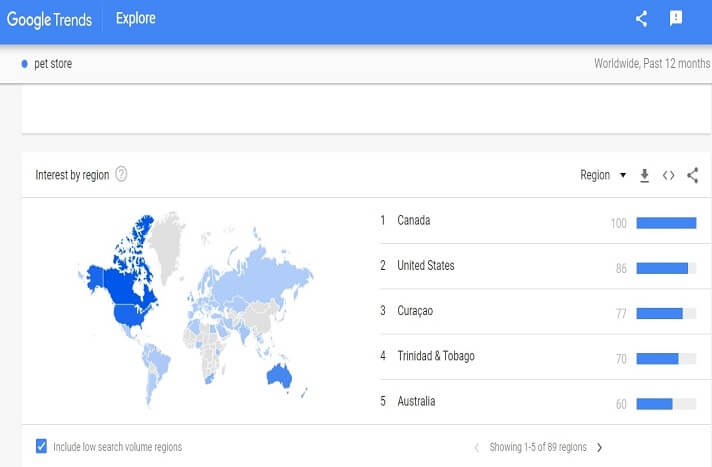Click the blue bar for Canada's score

click(665, 222)
